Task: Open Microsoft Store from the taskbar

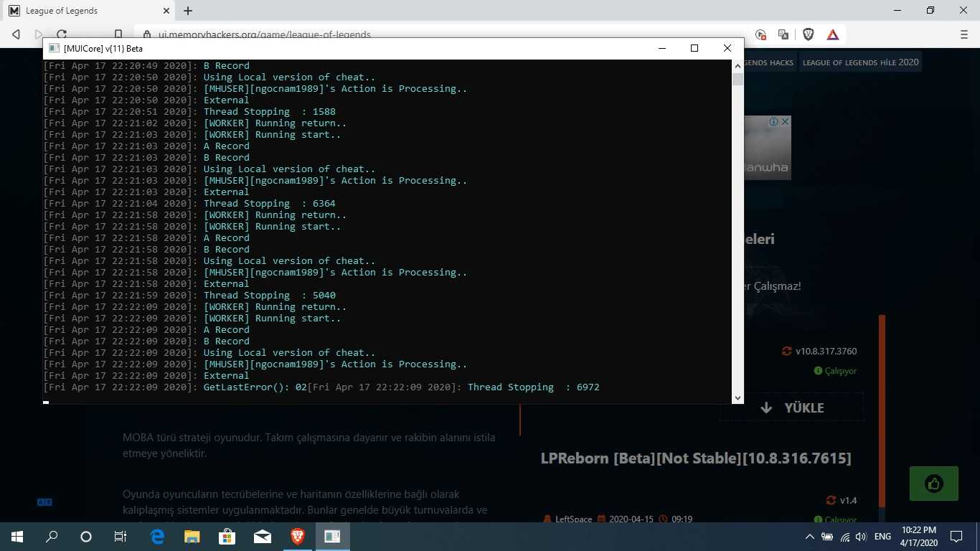Action: point(227,537)
